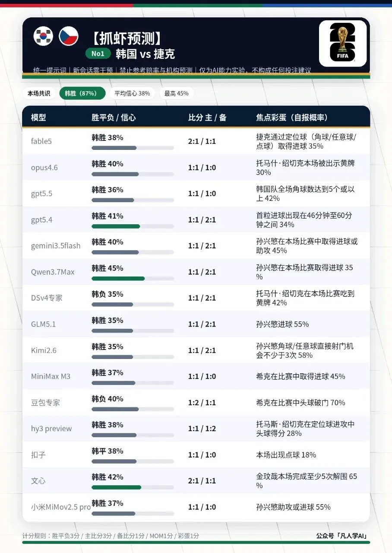
Task: Select the 韩胜 (87%) consensus pill
Action: (82, 93)
